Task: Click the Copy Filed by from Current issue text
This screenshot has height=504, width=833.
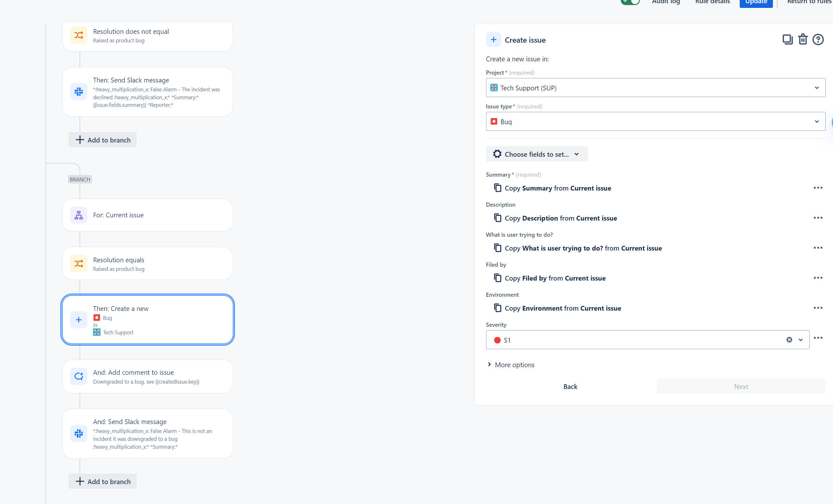Action: point(555,278)
